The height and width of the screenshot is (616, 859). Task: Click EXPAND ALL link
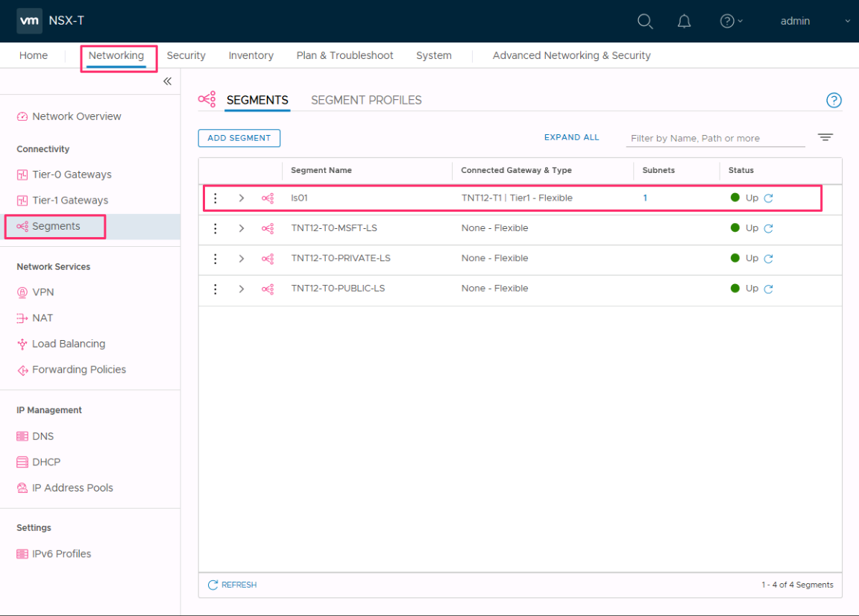coord(571,137)
